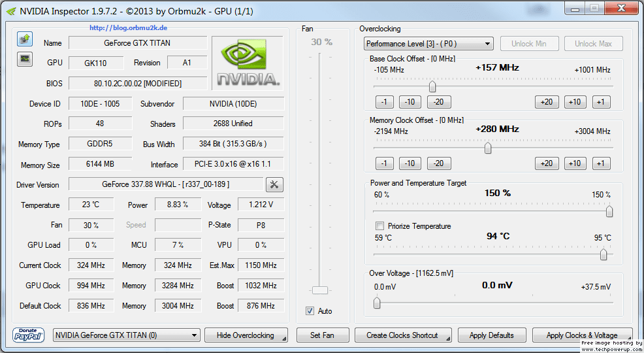Click the upload screenshot icon beside Name
This screenshot has width=644, height=353.
point(25,39)
